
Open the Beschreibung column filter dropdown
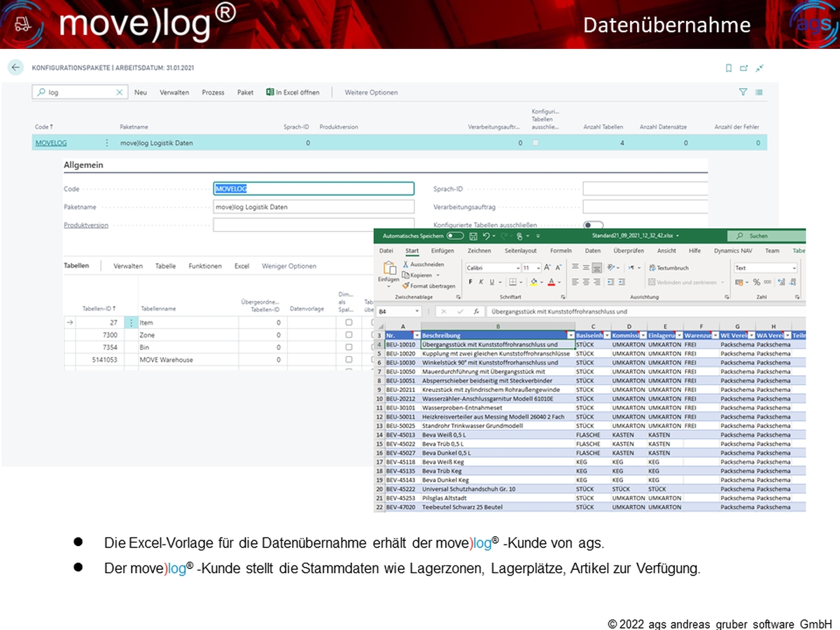pos(570,336)
